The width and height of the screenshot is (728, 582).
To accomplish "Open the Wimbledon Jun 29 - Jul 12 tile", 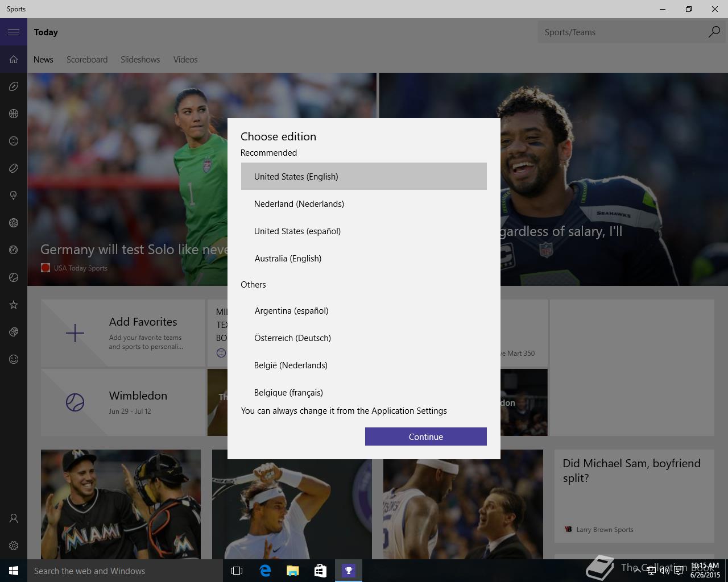I will point(123,402).
